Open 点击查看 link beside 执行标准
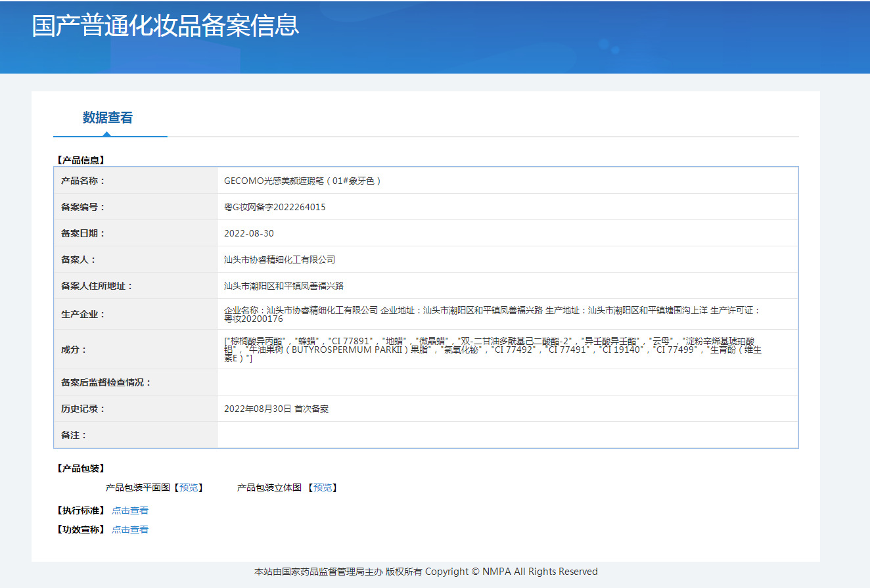 130,510
